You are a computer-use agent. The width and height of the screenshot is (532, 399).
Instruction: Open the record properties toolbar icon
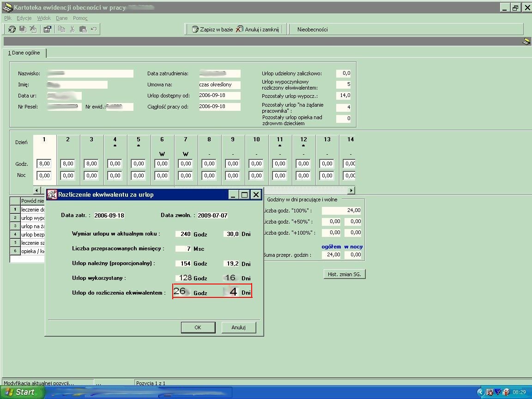[x=48, y=29]
